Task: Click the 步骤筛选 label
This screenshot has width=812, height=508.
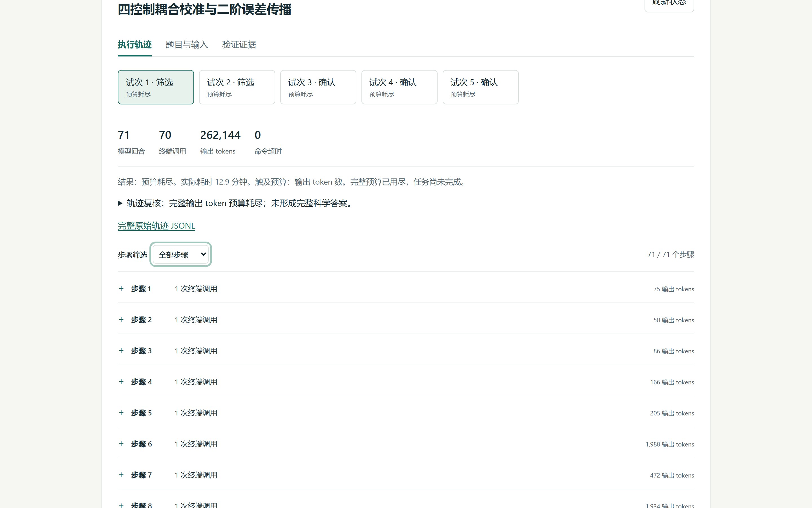Action: [x=132, y=255]
